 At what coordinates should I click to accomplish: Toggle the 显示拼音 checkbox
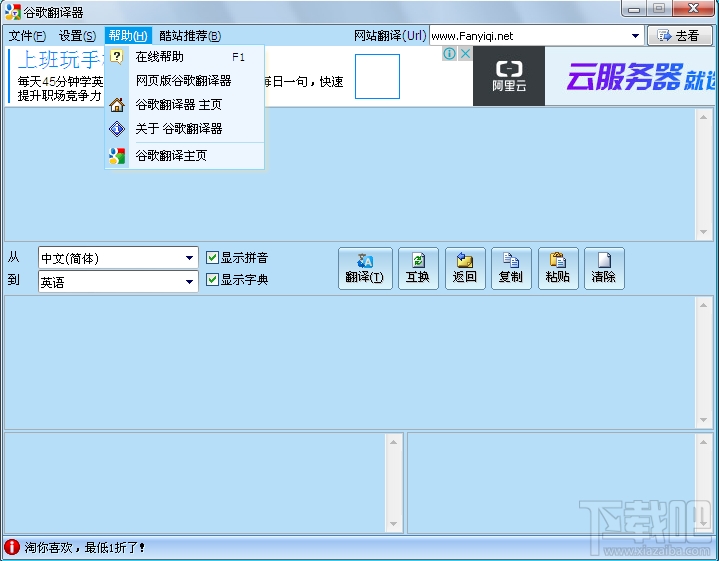click(x=212, y=258)
